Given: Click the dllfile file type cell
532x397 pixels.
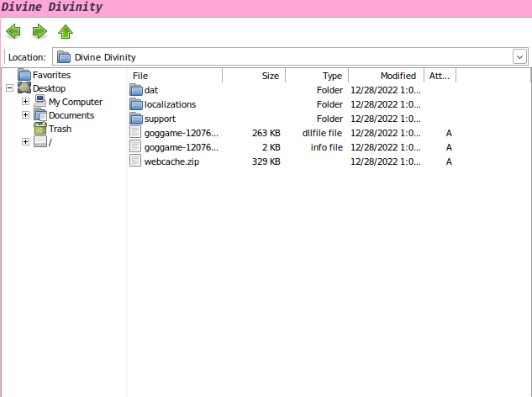Looking at the screenshot, I should click(323, 133).
